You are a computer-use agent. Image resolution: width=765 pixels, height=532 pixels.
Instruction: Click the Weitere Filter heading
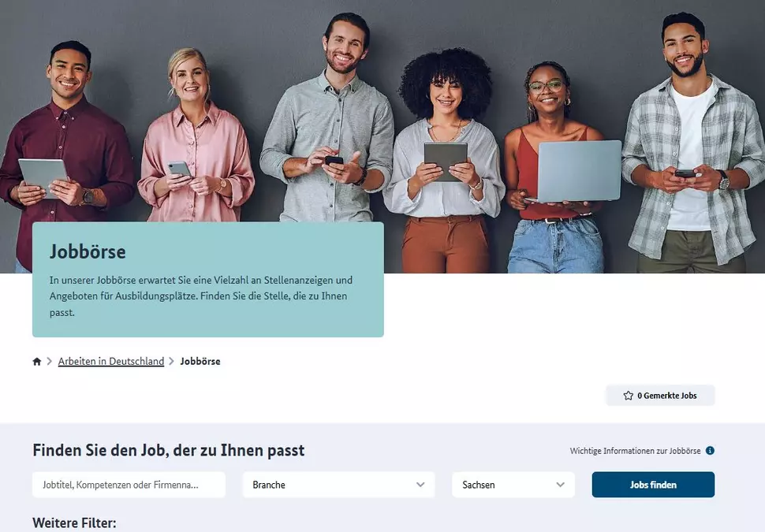point(74,523)
